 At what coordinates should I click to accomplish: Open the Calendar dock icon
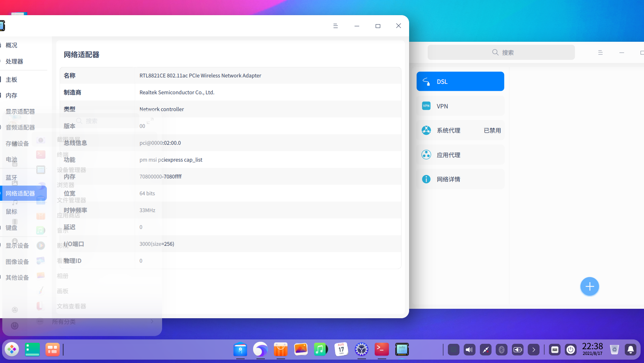point(341,350)
